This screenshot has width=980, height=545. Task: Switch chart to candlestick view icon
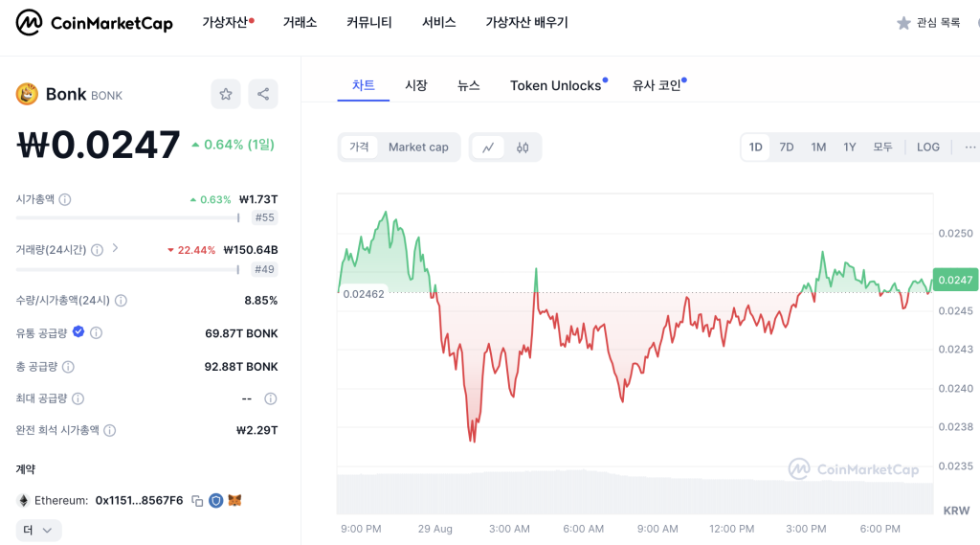click(x=523, y=148)
